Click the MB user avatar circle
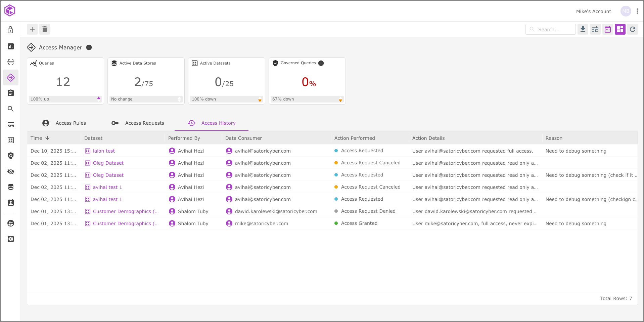The width and height of the screenshot is (644, 322). point(626,11)
